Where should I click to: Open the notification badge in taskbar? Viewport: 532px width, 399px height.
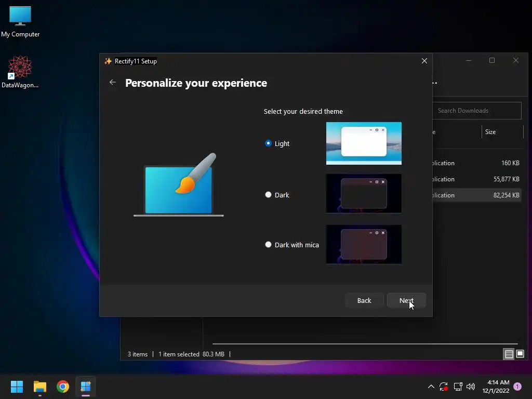click(517, 387)
